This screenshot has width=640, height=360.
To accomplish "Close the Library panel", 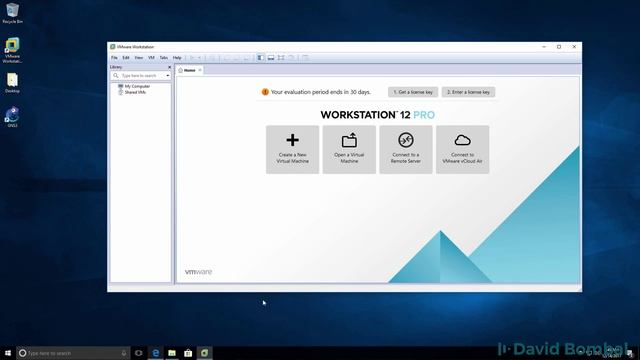I will [x=169, y=67].
